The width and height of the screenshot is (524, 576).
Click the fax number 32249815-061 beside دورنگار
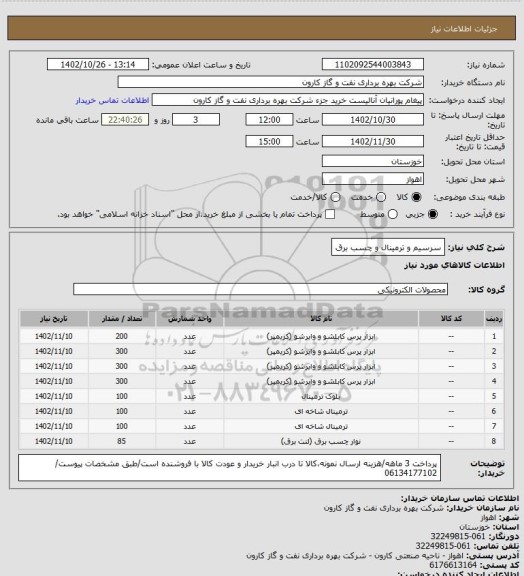(x=458, y=536)
